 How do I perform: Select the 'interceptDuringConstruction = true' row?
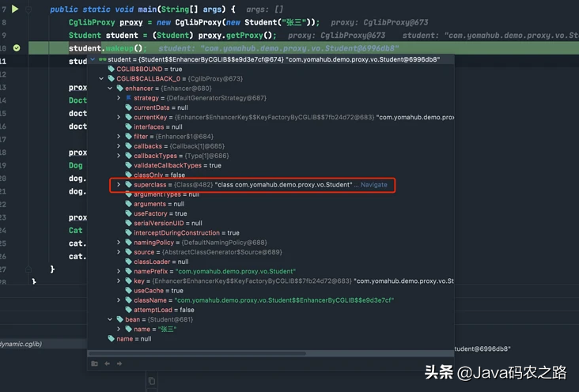[271, 232]
